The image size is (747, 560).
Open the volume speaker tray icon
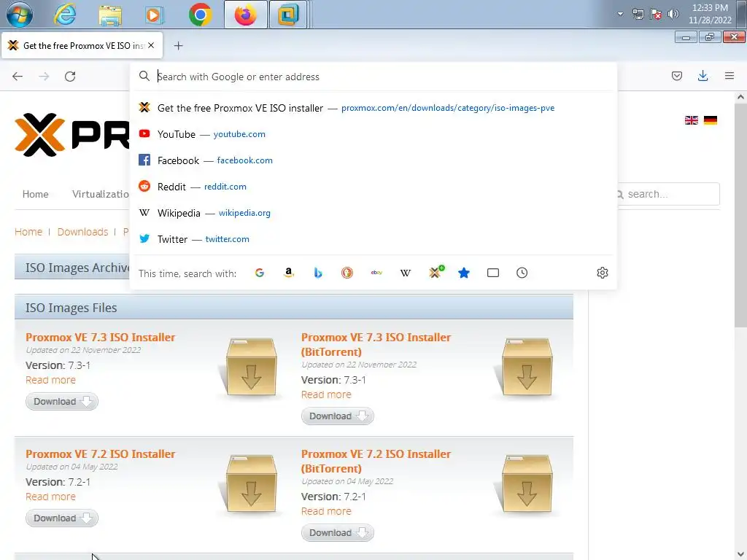click(673, 14)
